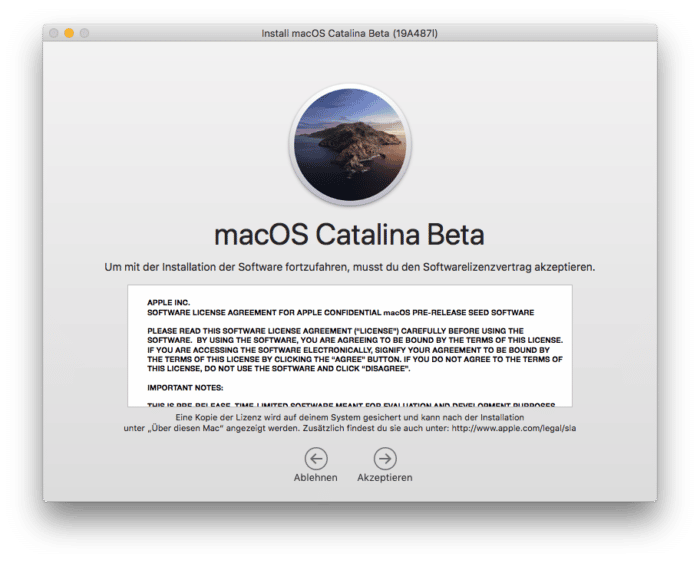Click 'SOFTWARE LICENSE AGREEMENT FOR APPLE CONFIDENTIAL' line

click(341, 312)
